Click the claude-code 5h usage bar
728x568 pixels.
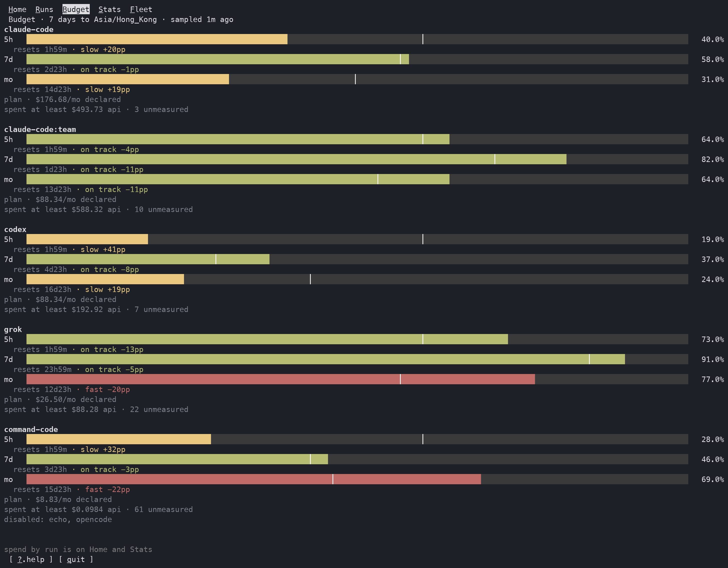[x=357, y=39]
